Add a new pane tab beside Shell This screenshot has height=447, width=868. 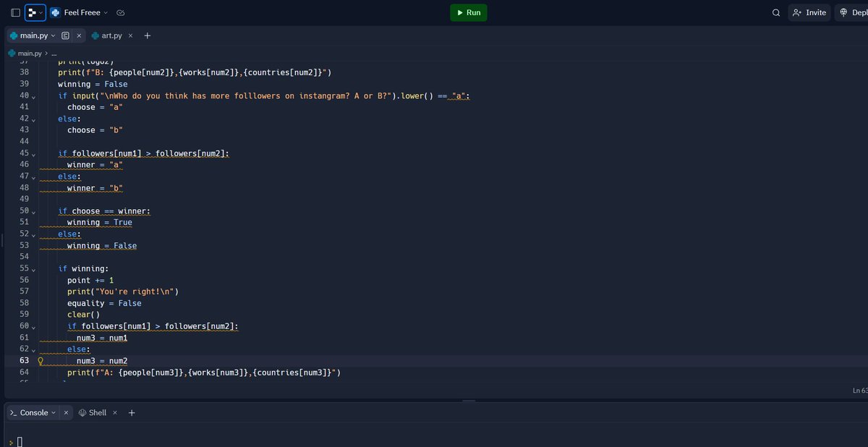[x=132, y=413]
